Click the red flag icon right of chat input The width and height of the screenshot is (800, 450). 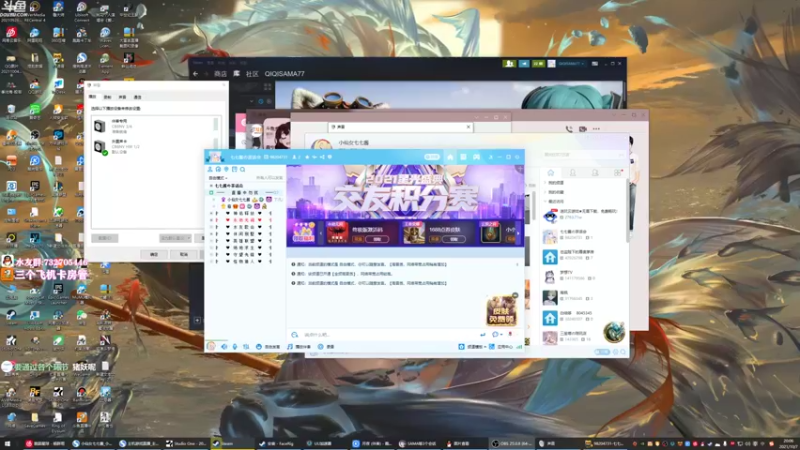(x=510, y=335)
